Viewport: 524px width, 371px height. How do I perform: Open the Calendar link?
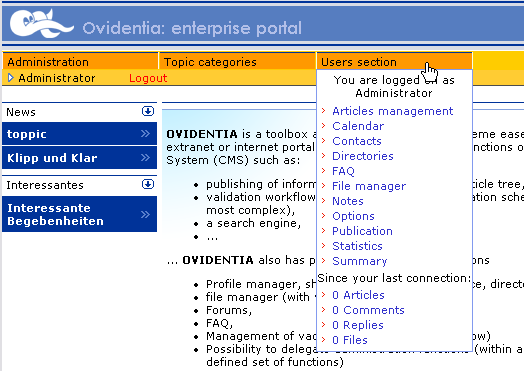(358, 126)
